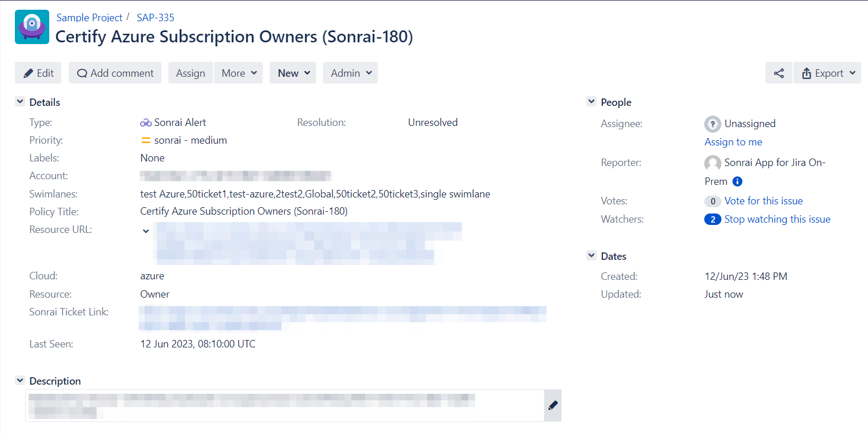
Task: Click the swimlanes value text
Action: click(x=315, y=194)
